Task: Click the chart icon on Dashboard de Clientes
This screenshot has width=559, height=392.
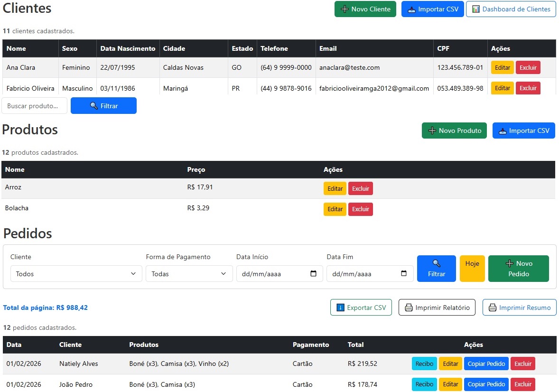Action: pyautogui.click(x=476, y=9)
